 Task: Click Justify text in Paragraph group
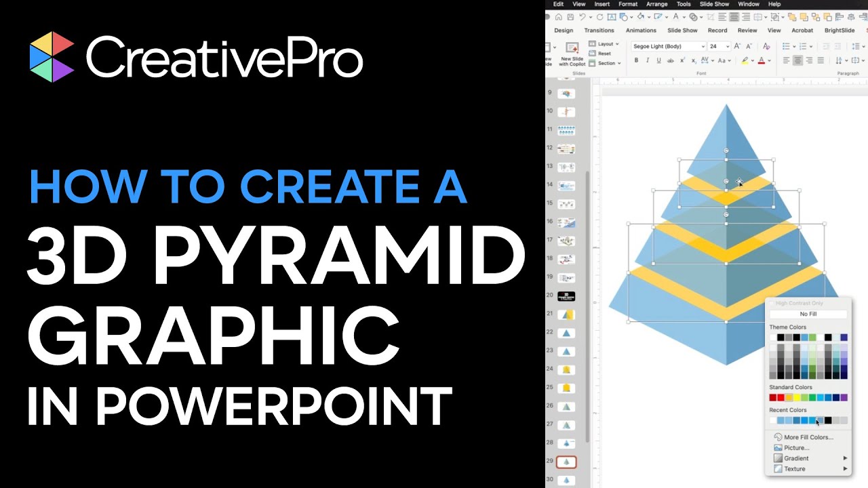[821, 60]
